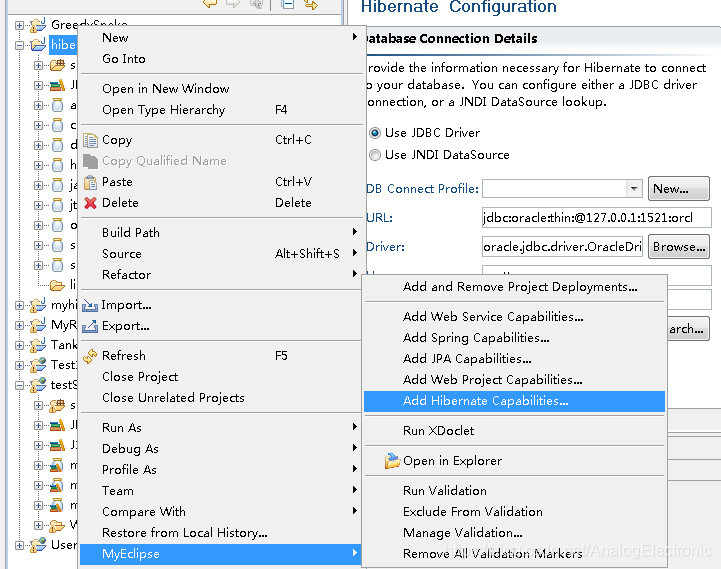Click the Open in Explorer folder icon
This screenshot has height=569, width=721.
click(x=392, y=461)
